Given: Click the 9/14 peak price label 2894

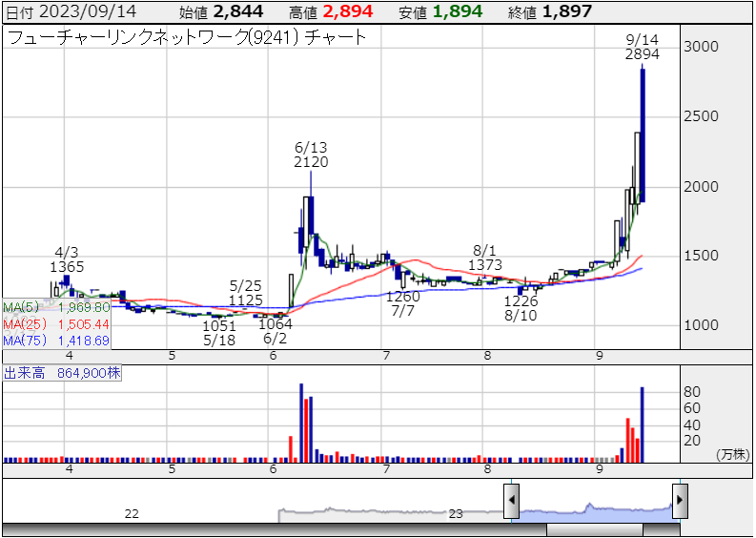Looking at the screenshot, I should (x=642, y=54).
